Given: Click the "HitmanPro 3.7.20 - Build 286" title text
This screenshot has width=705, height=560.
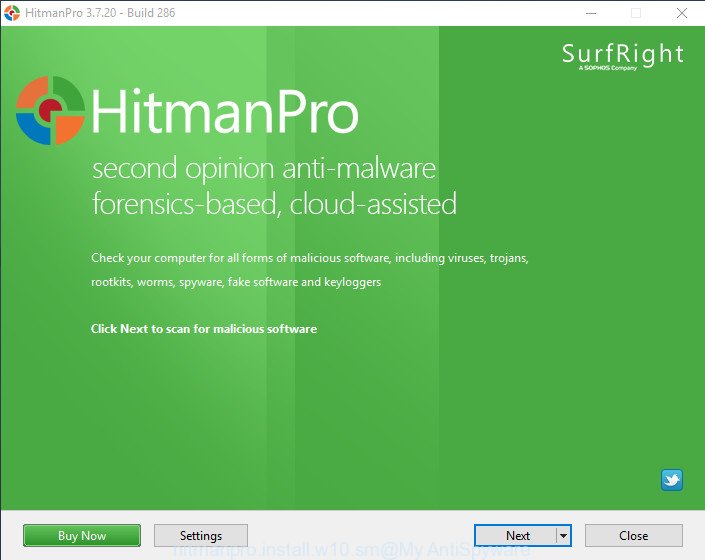Looking at the screenshot, I should click(x=100, y=13).
